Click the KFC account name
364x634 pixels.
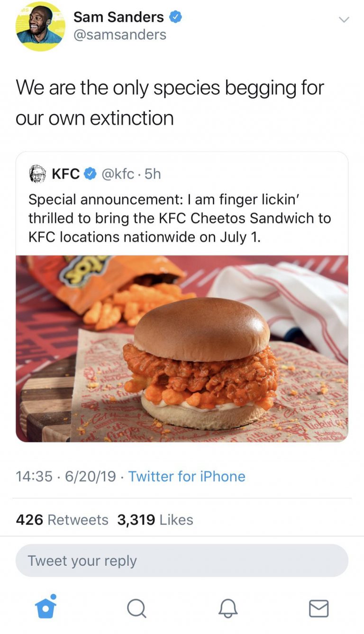coord(65,175)
